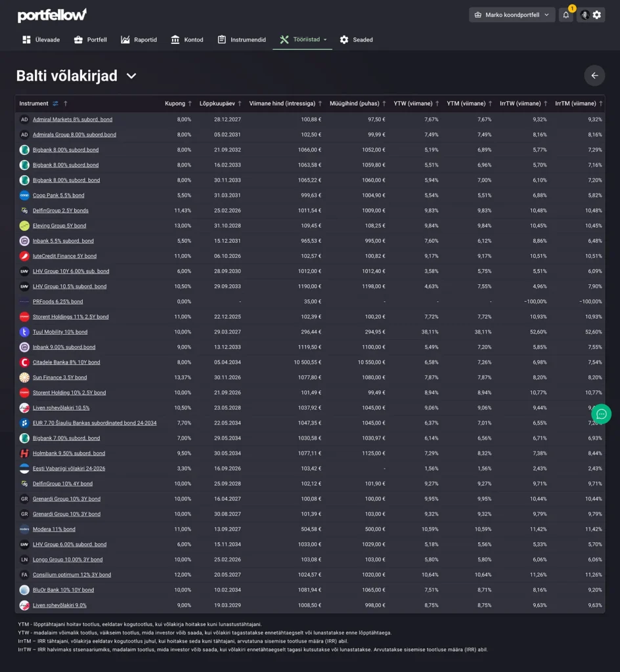The width and height of the screenshot is (620, 672).
Task: Open the settings gear in top bar
Action: pyautogui.click(x=597, y=15)
